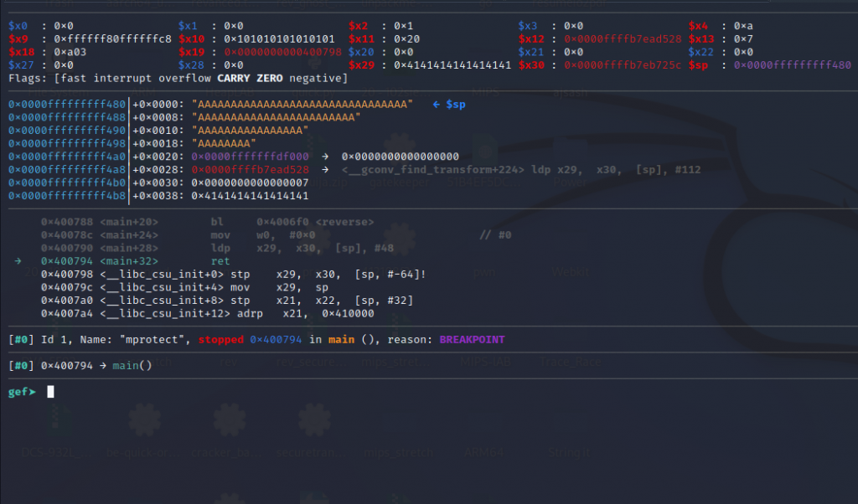Select the $x19 value 0x0000000000400798

282,52
